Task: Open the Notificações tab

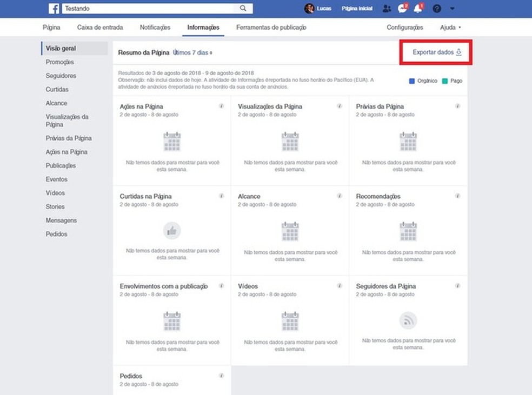Action: pos(155,28)
